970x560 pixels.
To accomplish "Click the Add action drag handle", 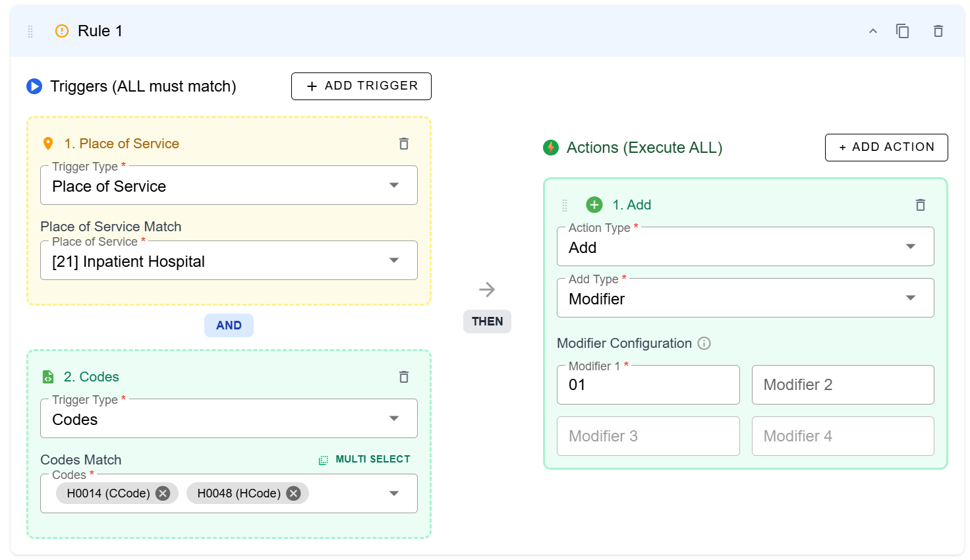I will coord(565,206).
